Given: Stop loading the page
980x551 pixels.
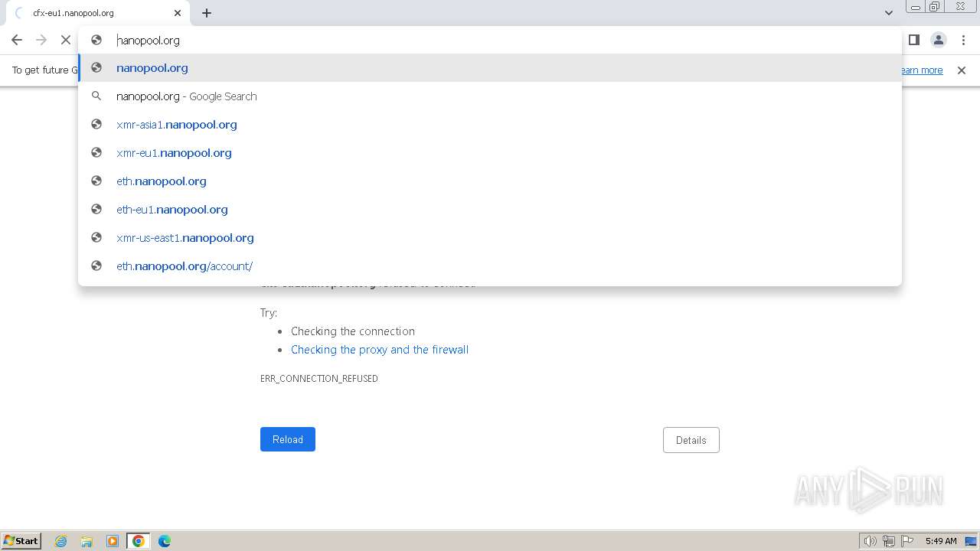Looking at the screenshot, I should (x=66, y=40).
